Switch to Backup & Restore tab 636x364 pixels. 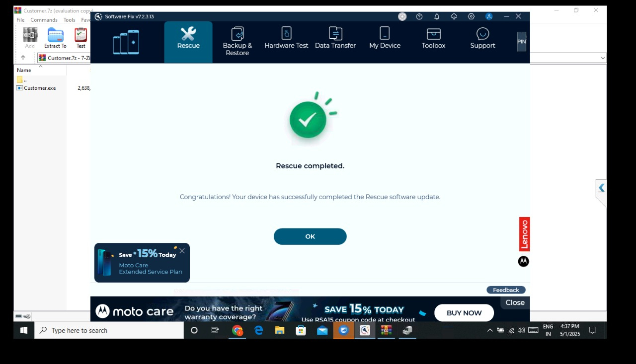tap(237, 41)
